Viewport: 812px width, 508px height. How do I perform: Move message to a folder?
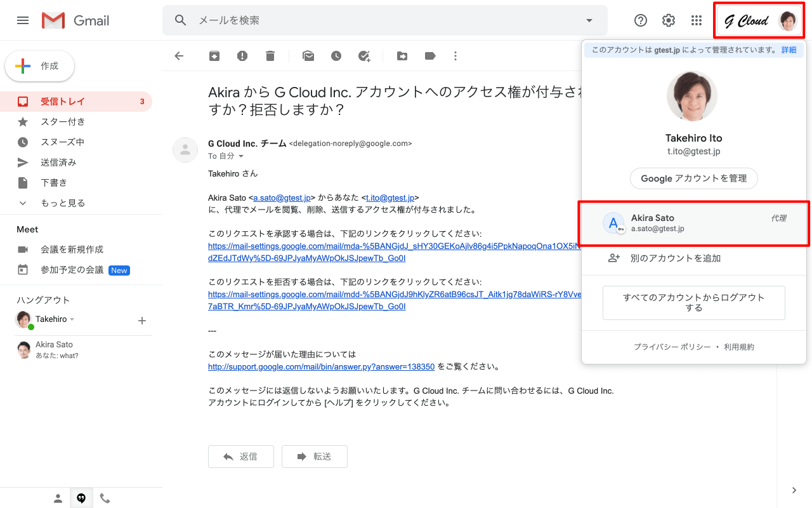pos(402,56)
